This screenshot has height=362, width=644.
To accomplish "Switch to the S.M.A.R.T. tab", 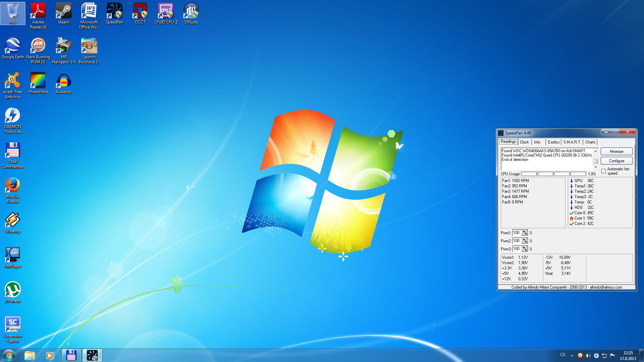I will [572, 142].
